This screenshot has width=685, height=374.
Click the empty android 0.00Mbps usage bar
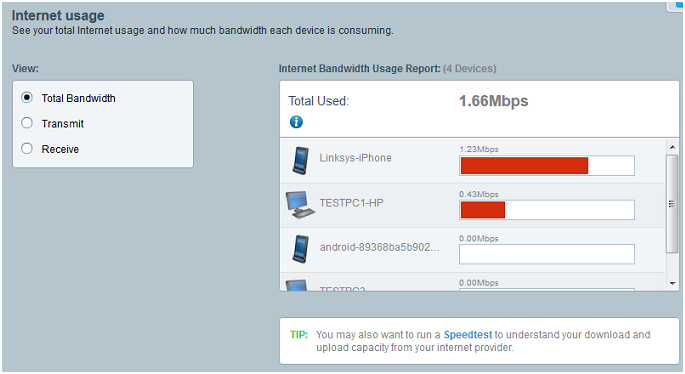(x=547, y=254)
